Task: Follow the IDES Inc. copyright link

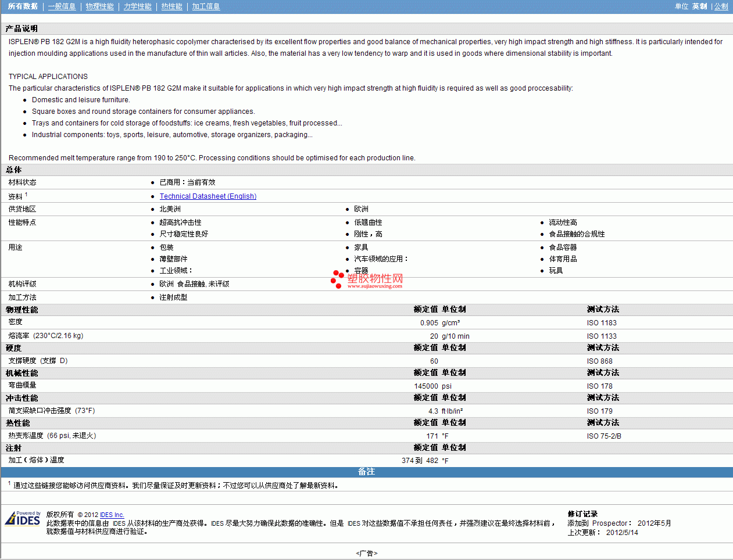Action: pyautogui.click(x=112, y=515)
